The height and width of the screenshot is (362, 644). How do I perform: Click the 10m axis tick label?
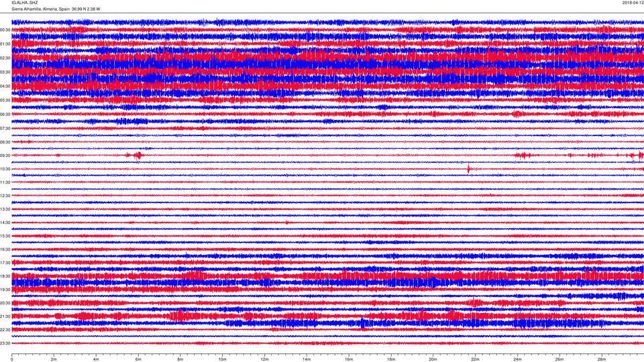coord(222,359)
